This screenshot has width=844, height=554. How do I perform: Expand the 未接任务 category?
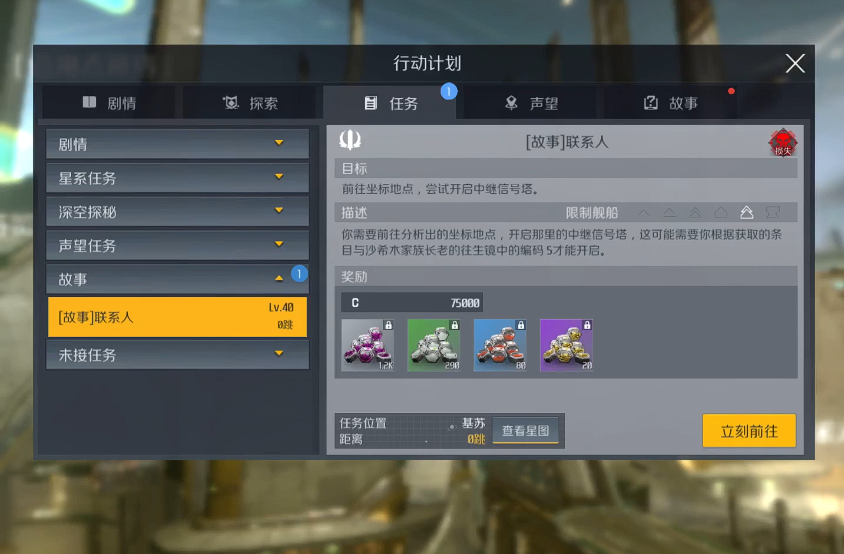(178, 354)
